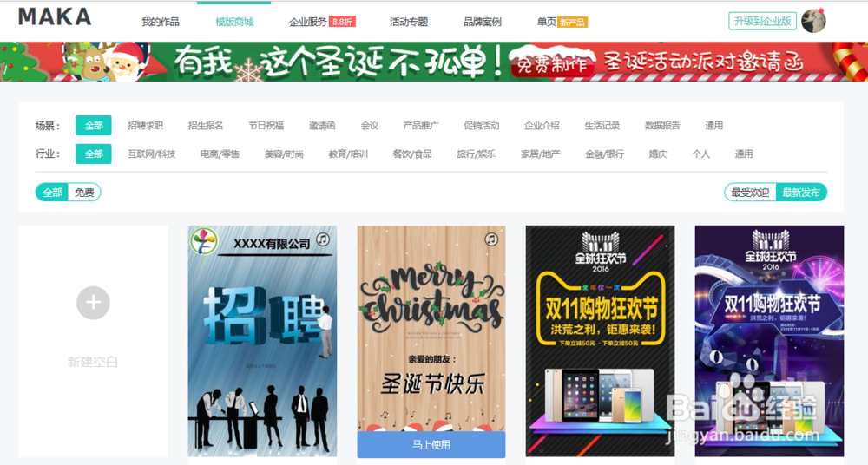
Task: Select 全部 in 场景 filter row
Action: tap(94, 126)
